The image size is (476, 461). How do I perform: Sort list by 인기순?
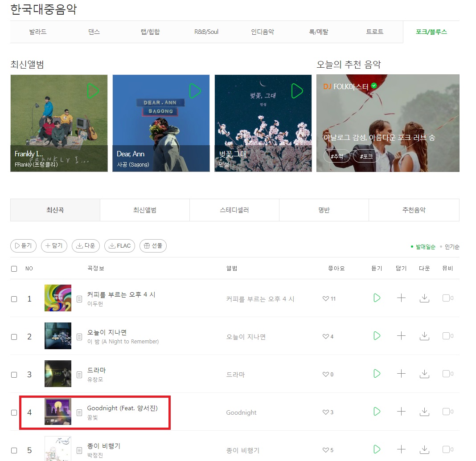452,247
